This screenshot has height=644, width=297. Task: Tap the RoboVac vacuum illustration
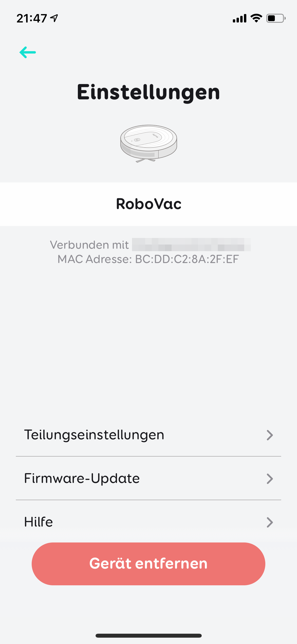pos(149,144)
